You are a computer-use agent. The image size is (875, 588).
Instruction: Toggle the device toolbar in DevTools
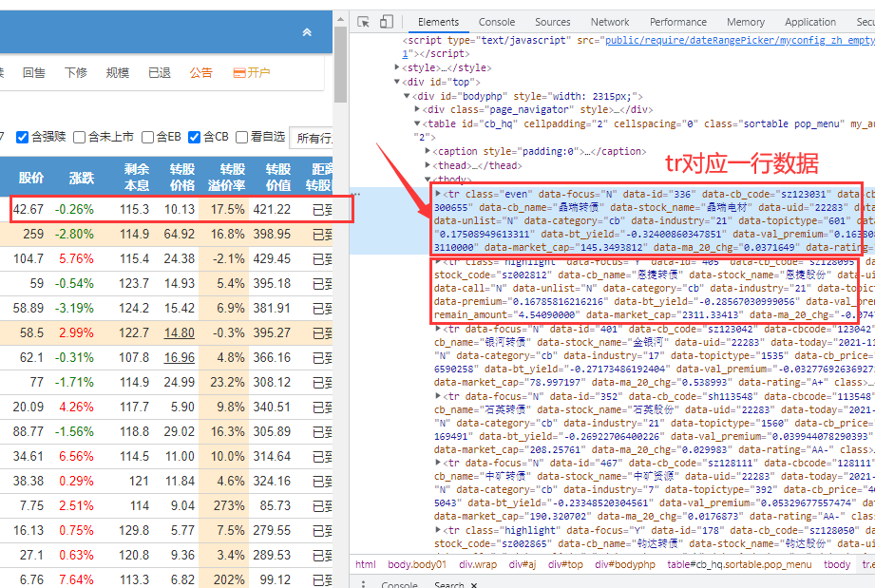(x=385, y=22)
